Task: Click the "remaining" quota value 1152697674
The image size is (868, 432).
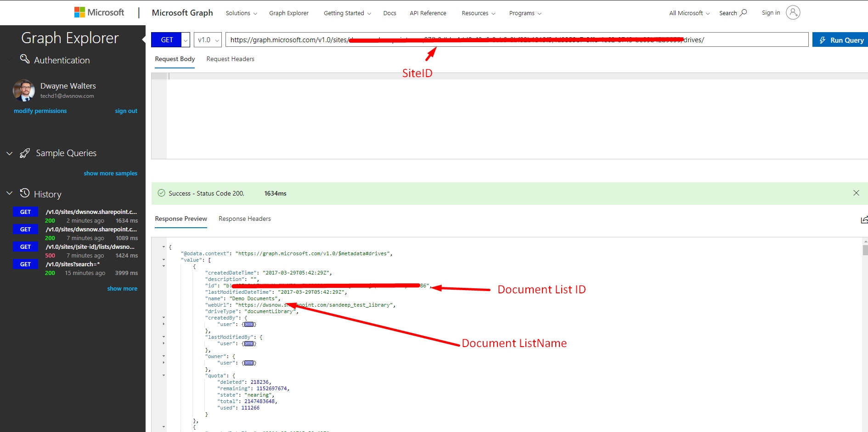Action: tap(271, 388)
